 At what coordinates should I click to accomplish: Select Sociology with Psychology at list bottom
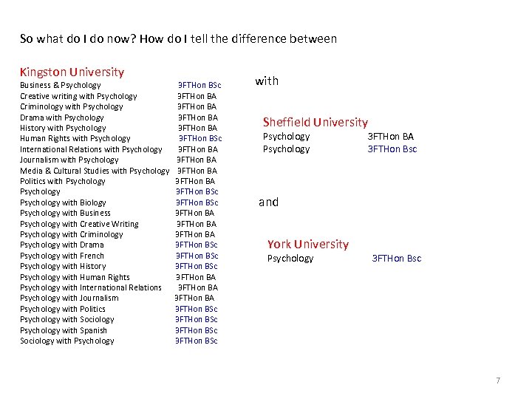(x=67, y=341)
